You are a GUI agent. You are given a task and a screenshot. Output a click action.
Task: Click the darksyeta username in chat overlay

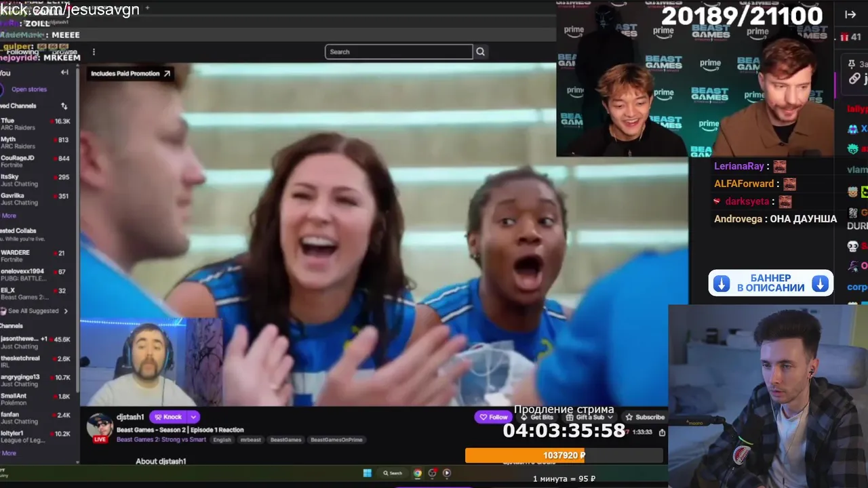click(747, 201)
